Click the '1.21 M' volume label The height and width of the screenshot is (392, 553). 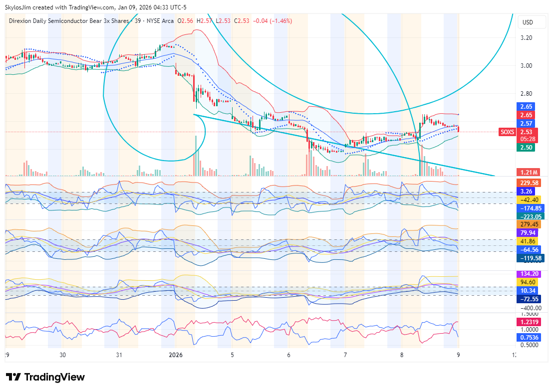pos(529,173)
